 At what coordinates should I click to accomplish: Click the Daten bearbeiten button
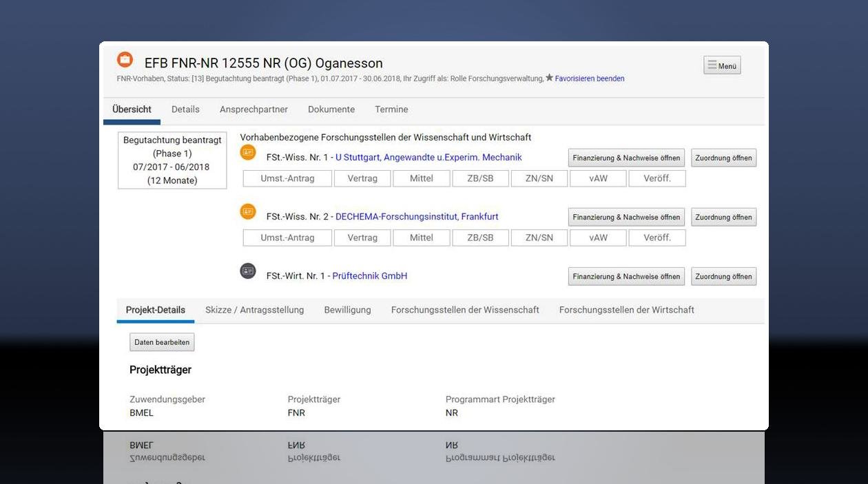click(162, 342)
